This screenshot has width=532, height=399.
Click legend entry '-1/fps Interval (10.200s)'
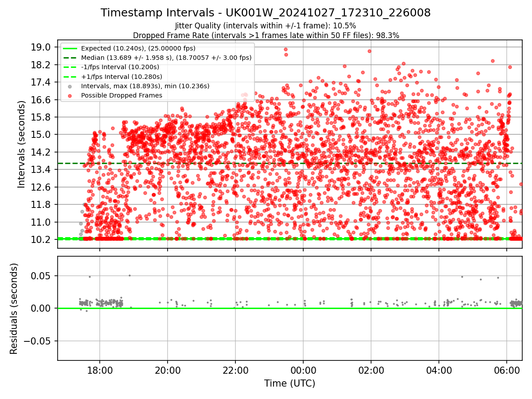point(120,67)
